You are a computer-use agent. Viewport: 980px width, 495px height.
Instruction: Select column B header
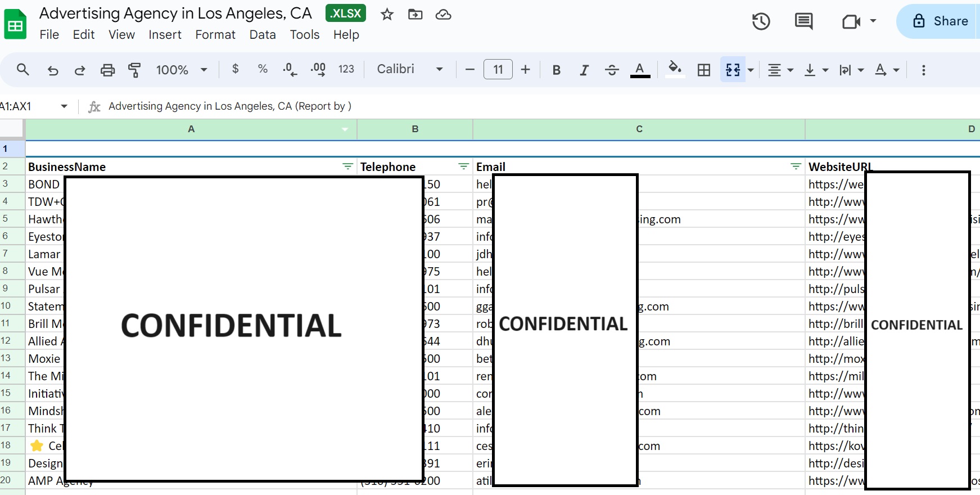(415, 129)
